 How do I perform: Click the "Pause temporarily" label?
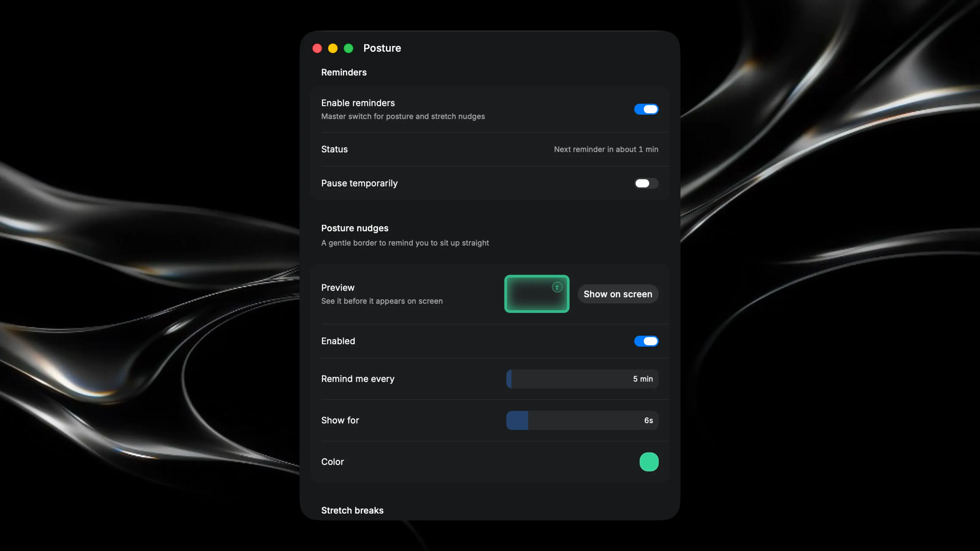pos(359,183)
